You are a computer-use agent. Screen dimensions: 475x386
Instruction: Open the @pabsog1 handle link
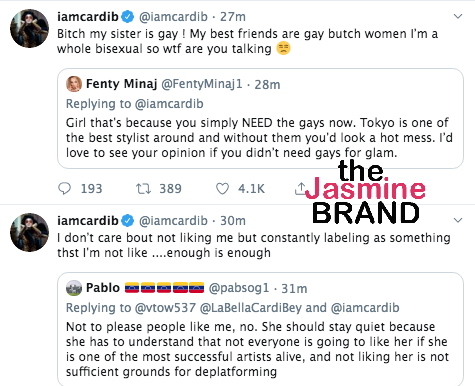[x=239, y=288]
